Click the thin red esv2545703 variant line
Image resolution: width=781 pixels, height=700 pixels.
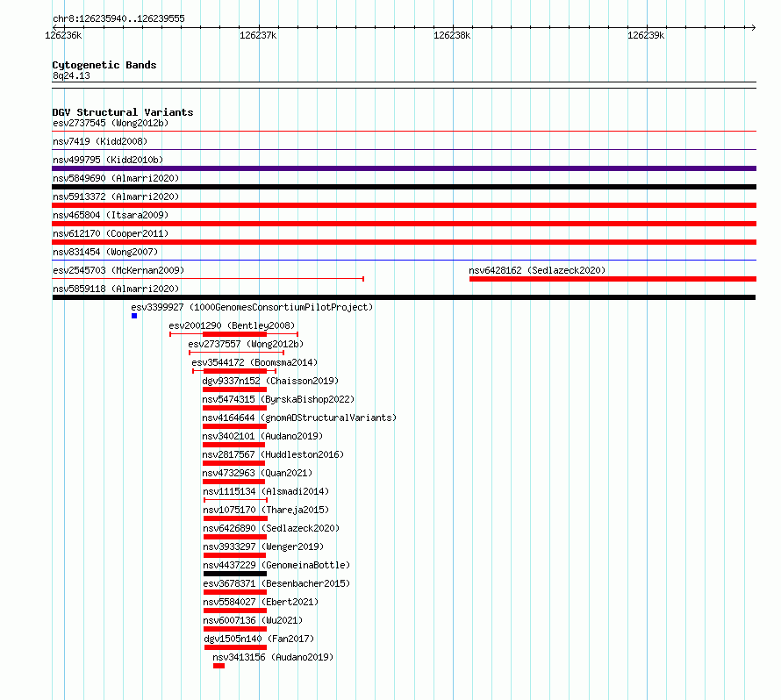(208, 279)
